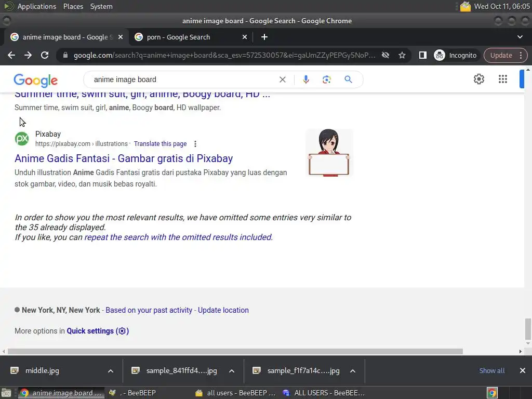This screenshot has height=399, width=532.
Task: Click the Update location link
Action: (223, 310)
